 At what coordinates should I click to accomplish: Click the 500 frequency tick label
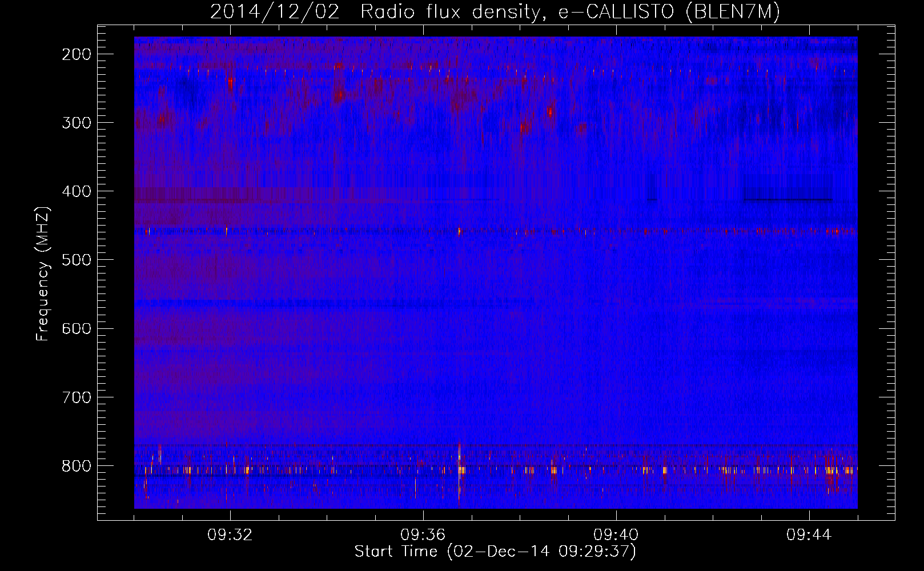pos(77,260)
